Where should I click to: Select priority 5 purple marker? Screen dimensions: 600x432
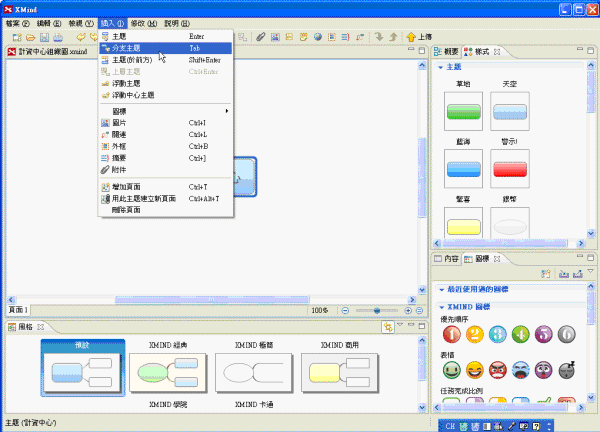coord(543,334)
